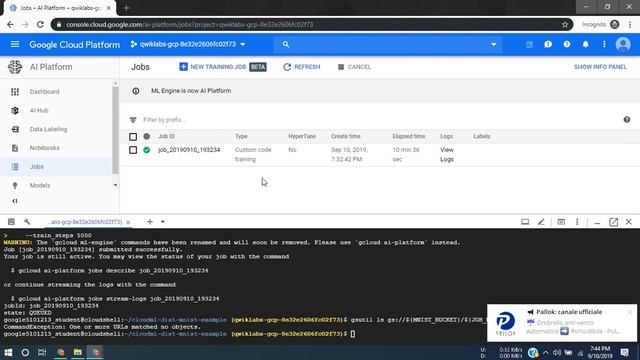Collapse the sidebar with the chevron icon
Image resolution: width=640 pixels, height=360 pixels.
tap(15, 201)
